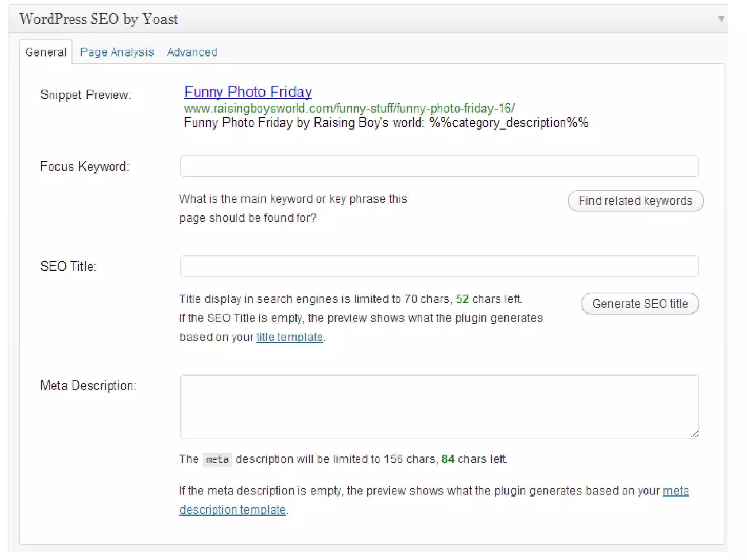Click inside the Meta Description textarea
Screen dimensions: 747x560
[x=439, y=407]
